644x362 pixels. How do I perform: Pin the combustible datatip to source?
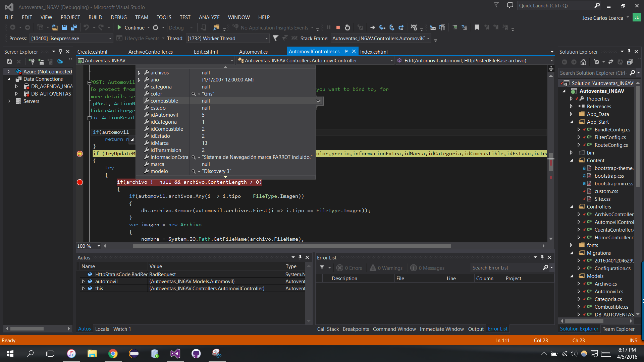click(318, 101)
